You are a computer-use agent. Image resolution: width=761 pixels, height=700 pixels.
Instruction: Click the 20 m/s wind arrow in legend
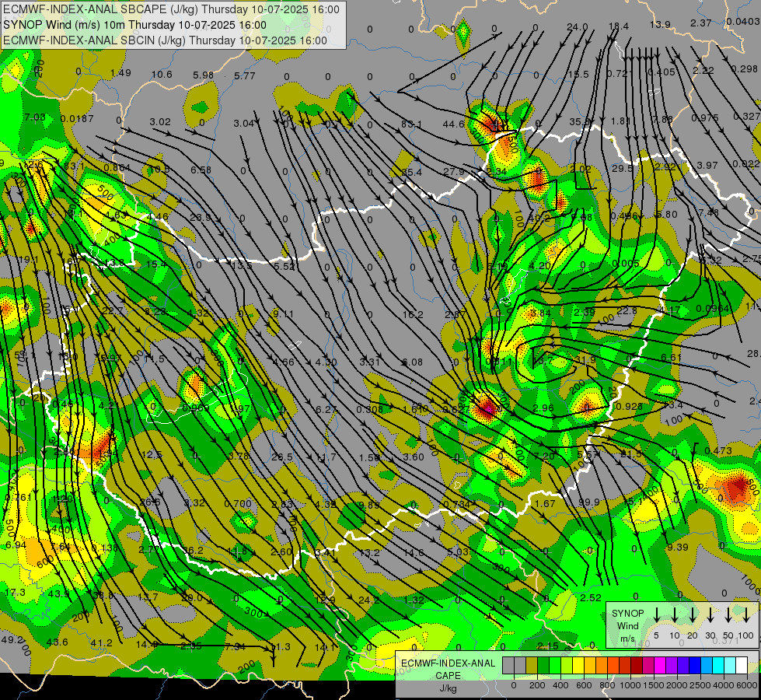[x=692, y=615]
